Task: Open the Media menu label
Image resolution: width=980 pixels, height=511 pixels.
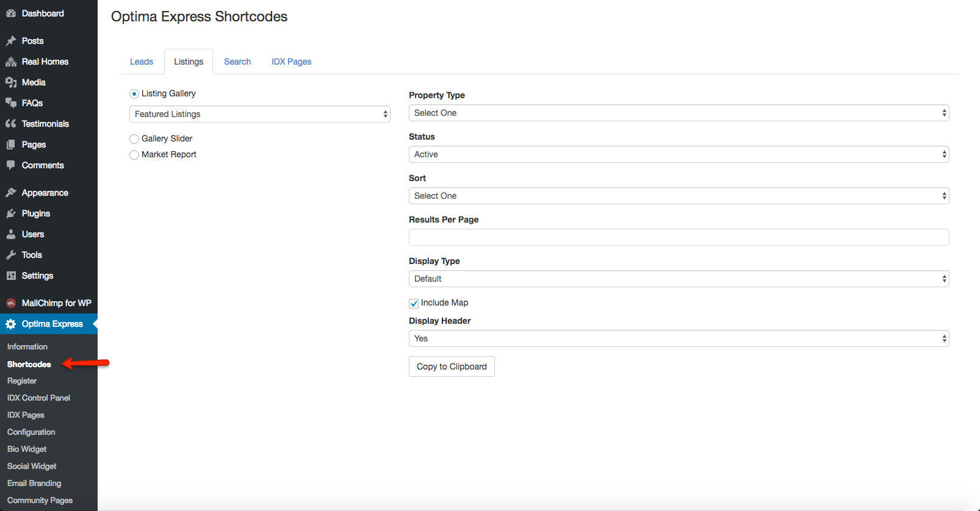Action: (x=34, y=82)
